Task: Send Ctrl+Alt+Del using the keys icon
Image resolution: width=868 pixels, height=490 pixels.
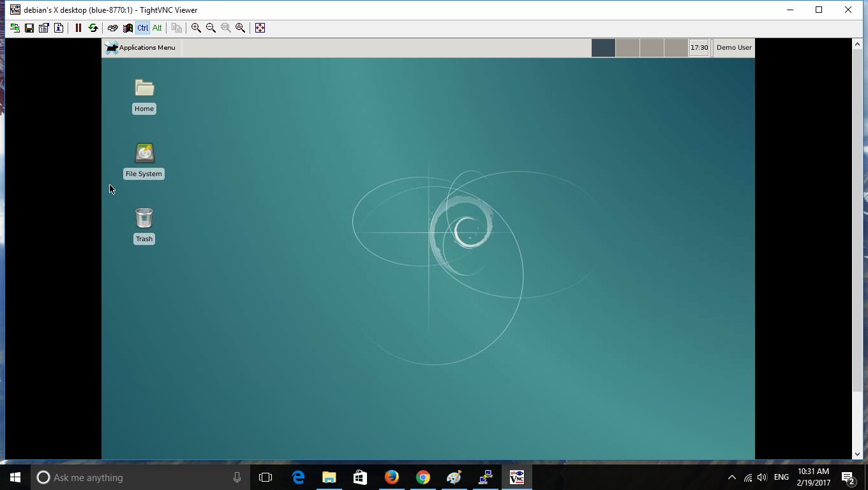Action: point(113,28)
